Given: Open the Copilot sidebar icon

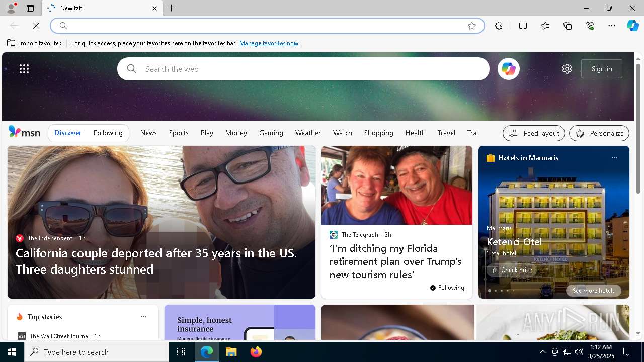Looking at the screenshot, I should (x=632, y=26).
